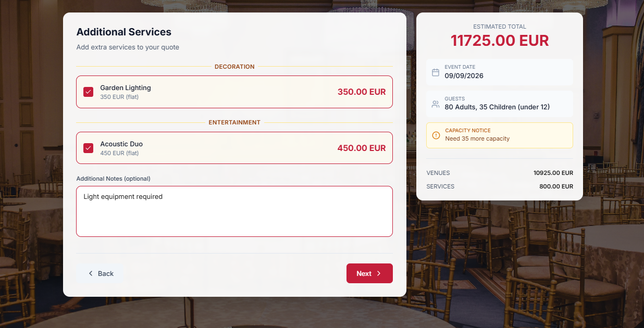Click the 450.00 EUR Acoustic Duo price
Image resolution: width=644 pixels, height=328 pixels.
[x=361, y=148]
